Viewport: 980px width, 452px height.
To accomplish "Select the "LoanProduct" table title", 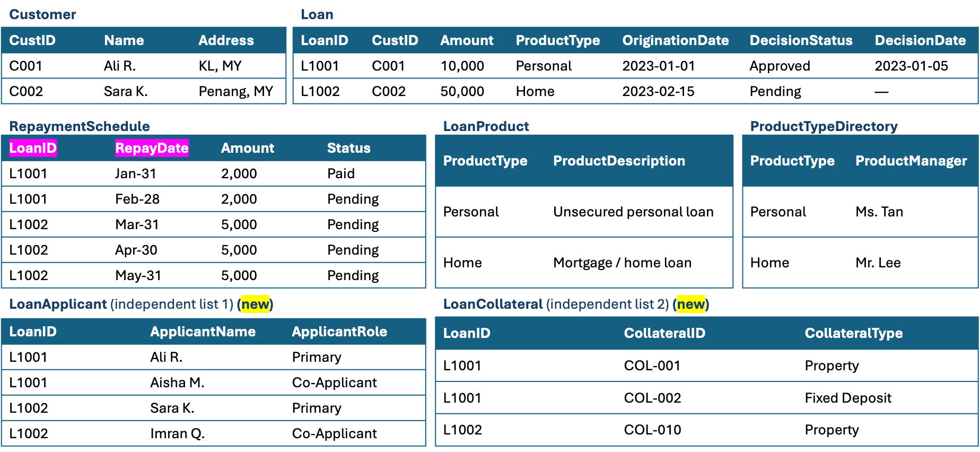I will (x=486, y=126).
